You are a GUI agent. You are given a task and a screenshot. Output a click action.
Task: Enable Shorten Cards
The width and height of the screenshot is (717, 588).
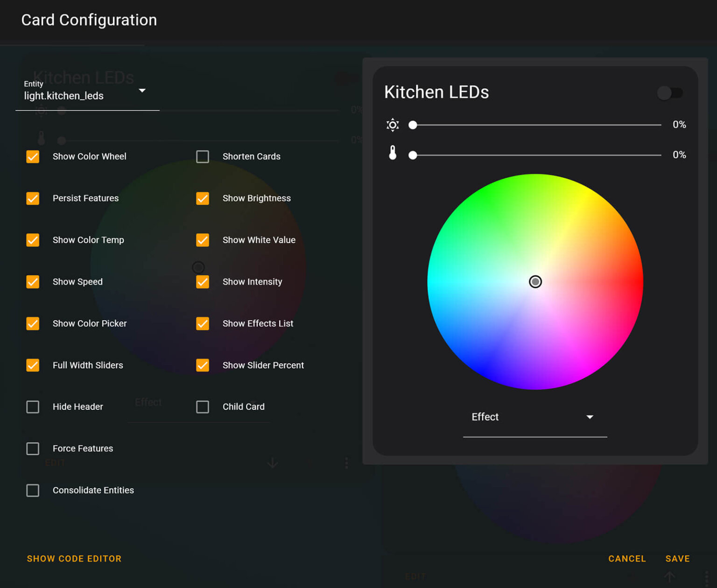(x=203, y=157)
